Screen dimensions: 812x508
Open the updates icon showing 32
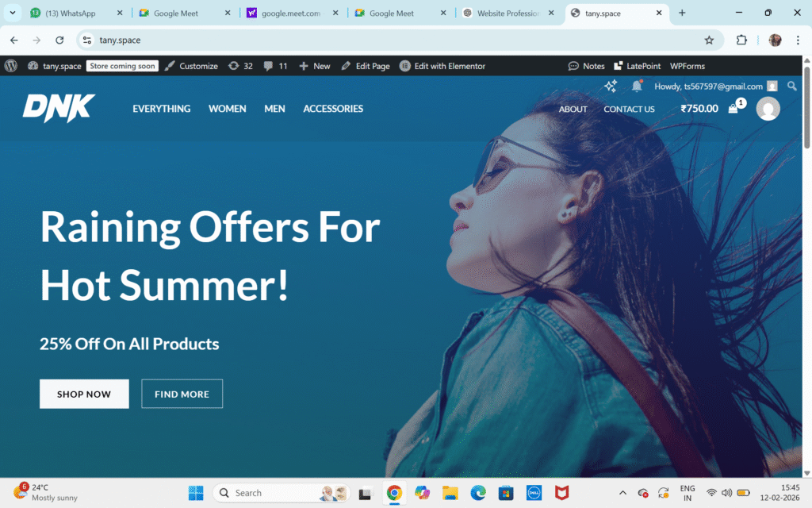click(241, 66)
